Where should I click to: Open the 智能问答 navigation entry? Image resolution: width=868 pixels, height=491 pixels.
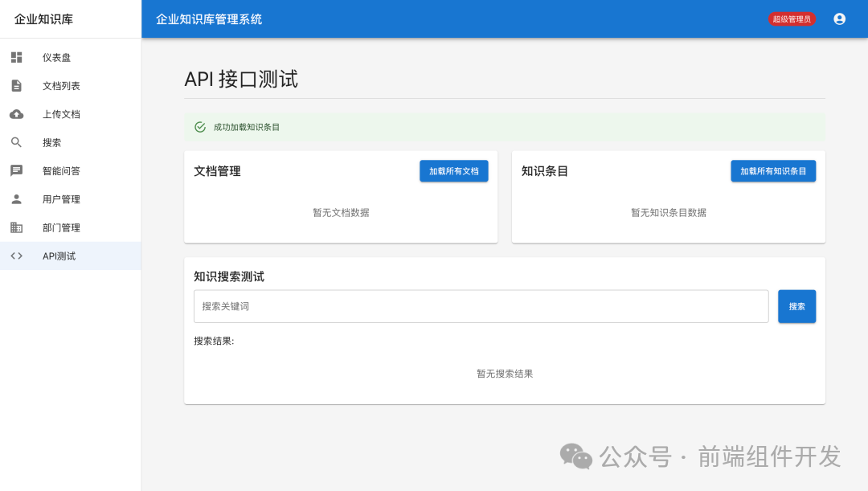pyautogui.click(x=60, y=170)
